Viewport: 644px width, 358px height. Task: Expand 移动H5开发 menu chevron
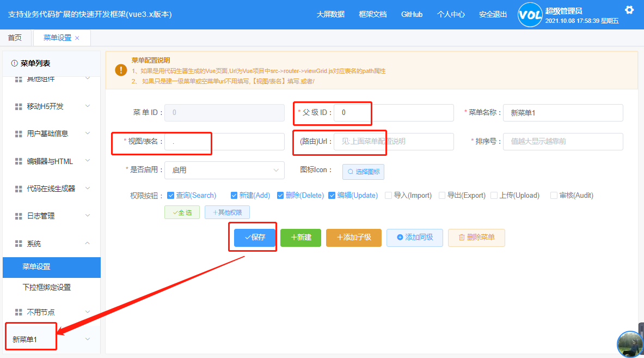click(88, 106)
